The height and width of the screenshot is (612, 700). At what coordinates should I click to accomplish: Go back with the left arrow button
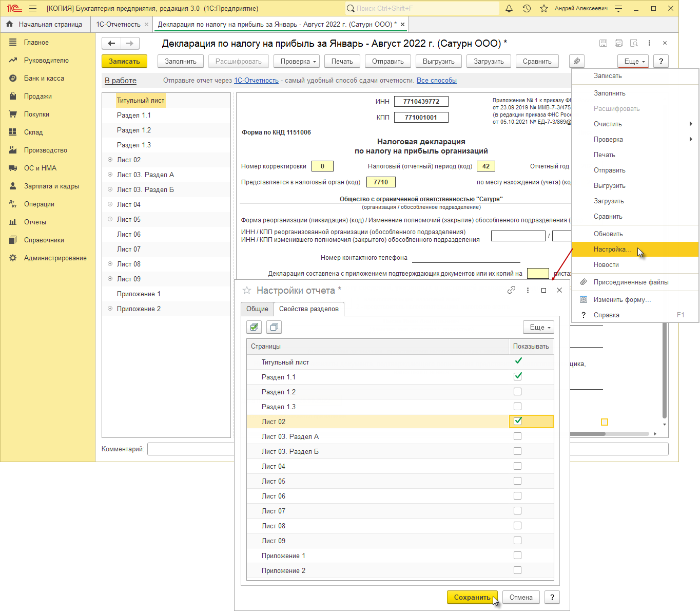111,44
